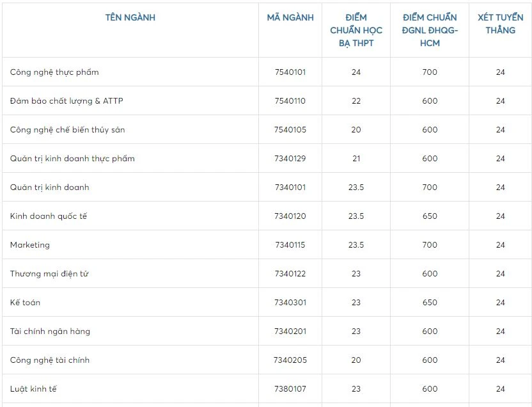The width and height of the screenshot is (532, 407).
Task: Click the Tài chính ngân hàng cell
Action: (x=50, y=331)
